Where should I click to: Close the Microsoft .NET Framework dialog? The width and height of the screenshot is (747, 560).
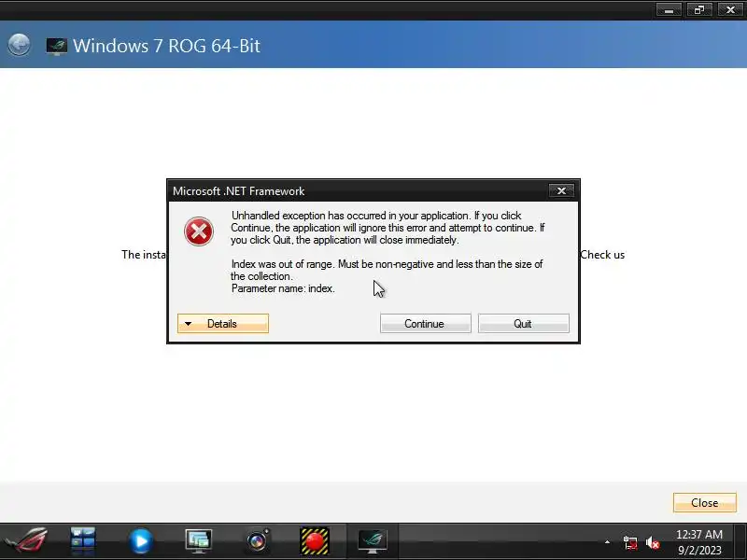561,191
